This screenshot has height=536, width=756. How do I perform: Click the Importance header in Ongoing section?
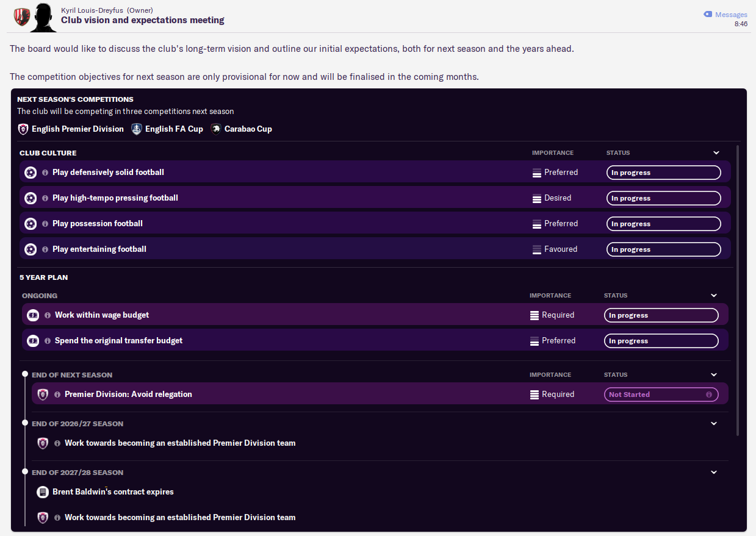(550, 296)
